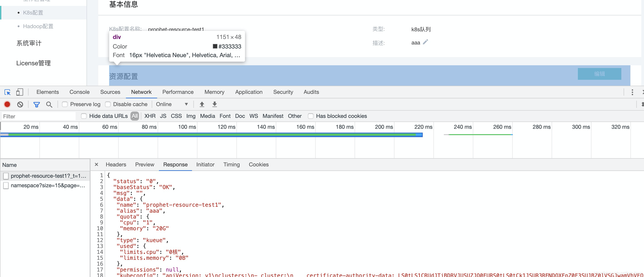Show the Initiator tab
This screenshot has width=644, height=277.
(205, 164)
